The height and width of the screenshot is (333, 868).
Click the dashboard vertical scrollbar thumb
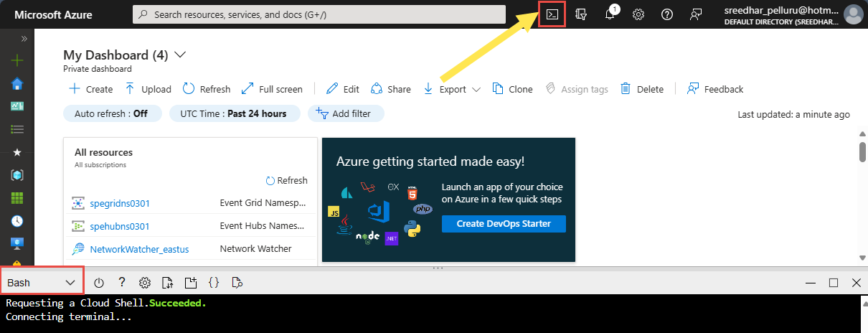pos(862,153)
